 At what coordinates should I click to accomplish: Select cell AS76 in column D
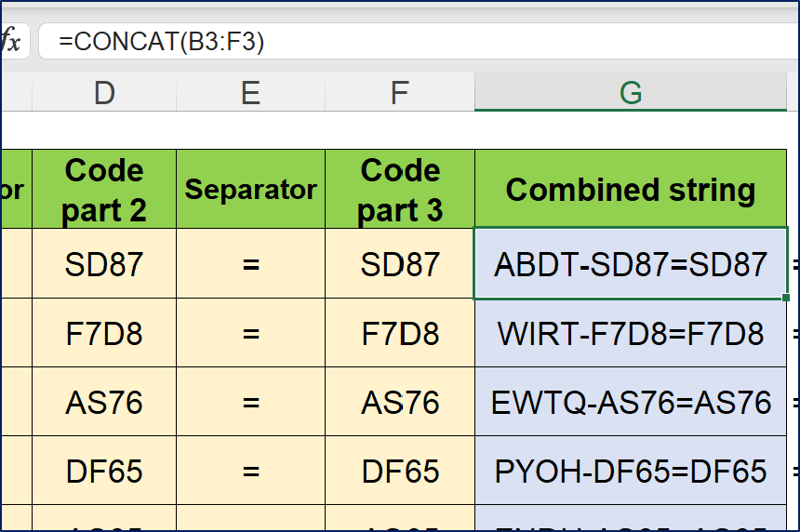point(104,402)
